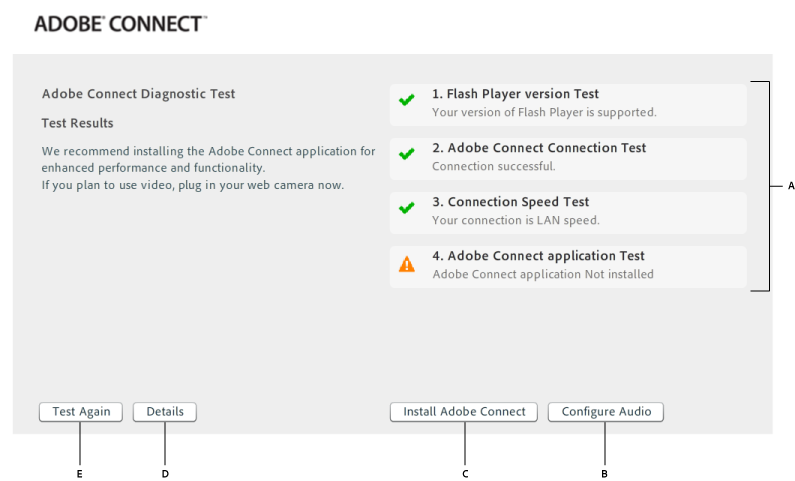Click the Adobe Connect logo
The height and width of the screenshot is (481, 795).
point(121,24)
